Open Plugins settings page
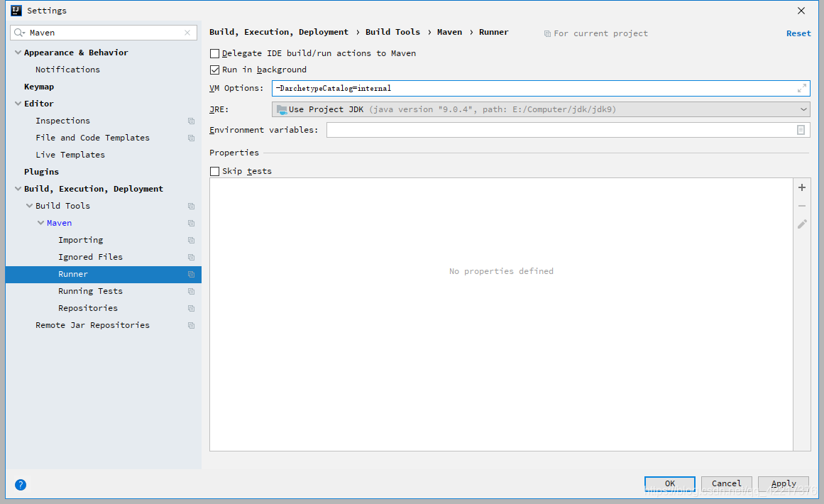Screen dimensions: 824x504 coord(41,172)
